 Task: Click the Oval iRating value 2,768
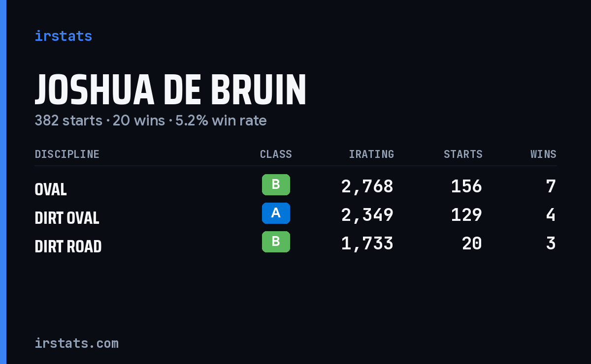pos(367,186)
